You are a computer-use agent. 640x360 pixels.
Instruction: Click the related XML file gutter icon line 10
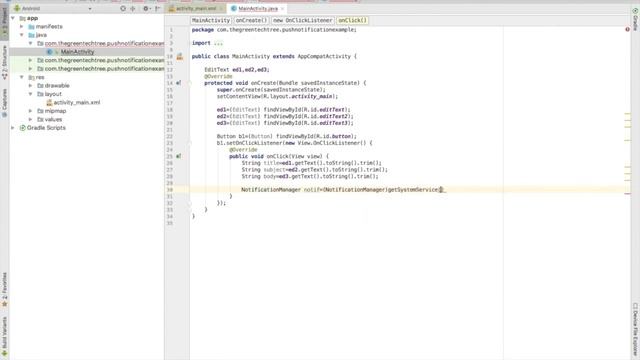180,57
